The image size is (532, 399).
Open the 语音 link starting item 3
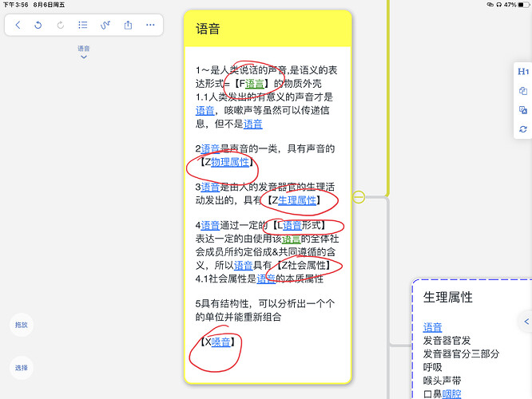coord(210,187)
